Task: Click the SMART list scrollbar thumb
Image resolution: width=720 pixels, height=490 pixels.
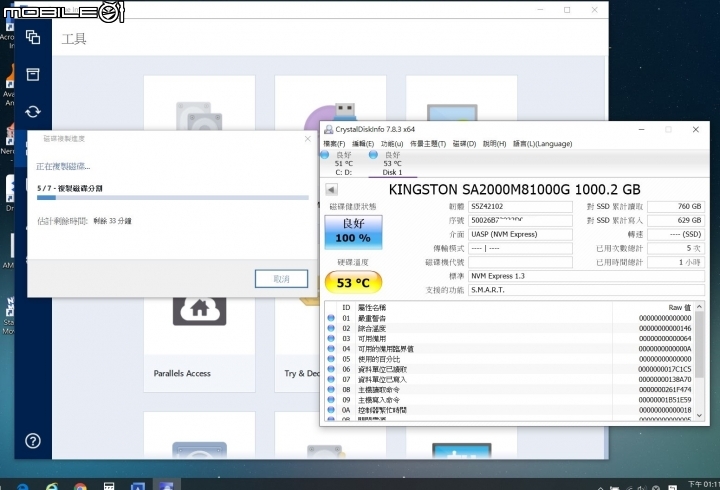Action: tap(699, 344)
